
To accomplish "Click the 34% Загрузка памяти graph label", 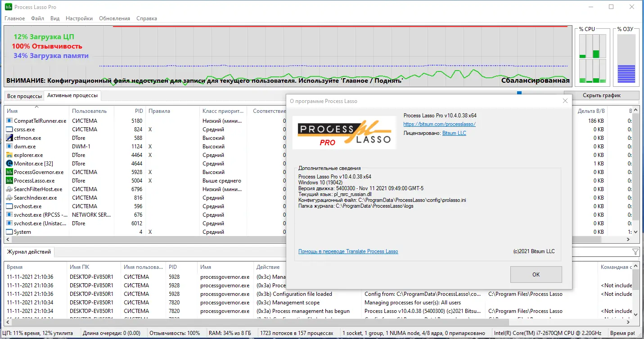I will point(51,56).
